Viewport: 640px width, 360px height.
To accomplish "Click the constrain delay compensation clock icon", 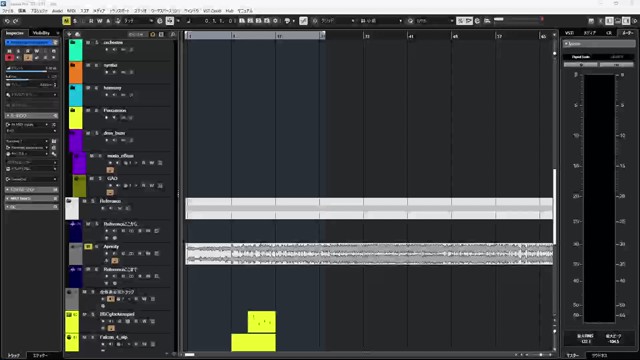I will click(160, 21).
